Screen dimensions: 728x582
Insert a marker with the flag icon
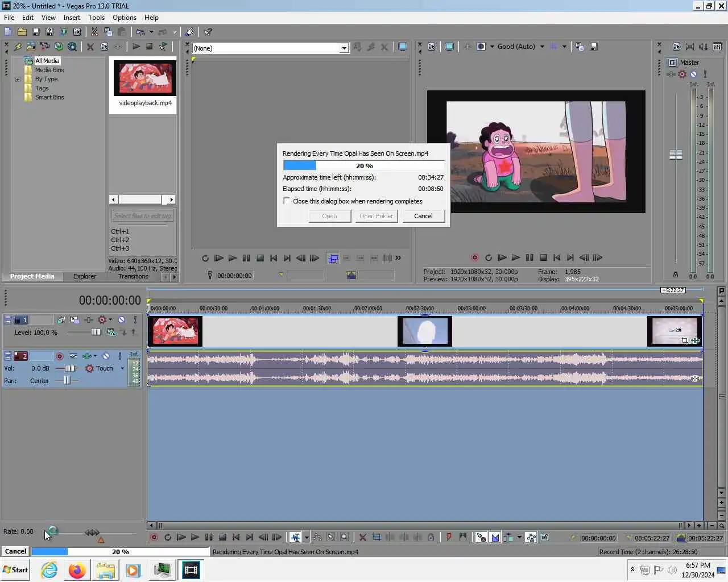pyautogui.click(x=449, y=537)
